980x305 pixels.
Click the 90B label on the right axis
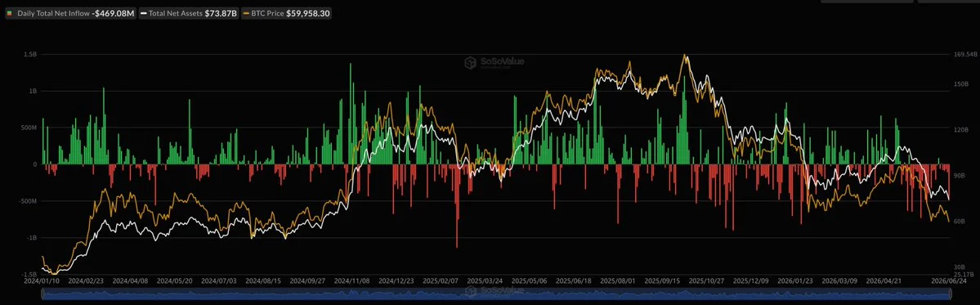(960, 175)
